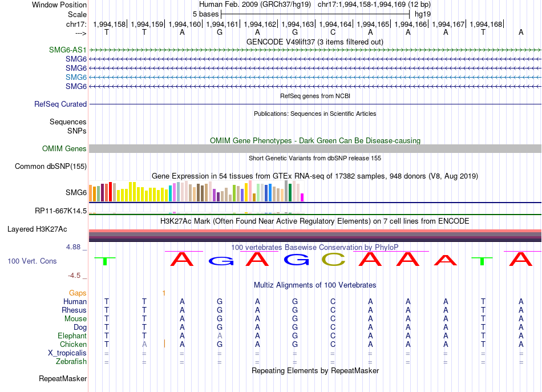Click the gray OMIM Genes bar

coord(315,149)
